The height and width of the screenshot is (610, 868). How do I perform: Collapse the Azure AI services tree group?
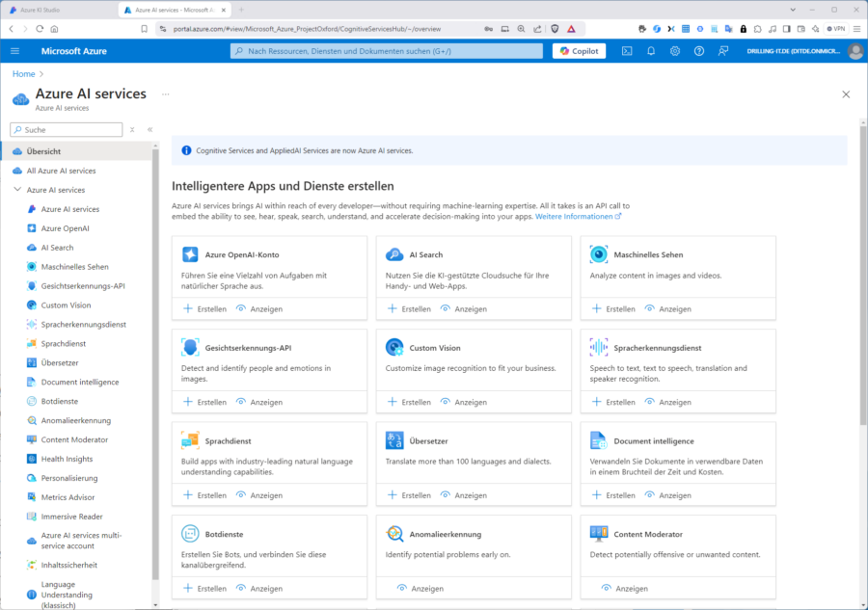[17, 190]
